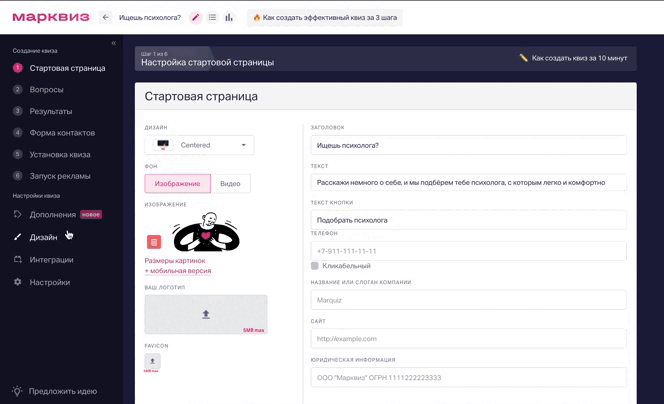664x404 pixels.
Task: Click the pink pencil edit icon
Action: point(195,17)
